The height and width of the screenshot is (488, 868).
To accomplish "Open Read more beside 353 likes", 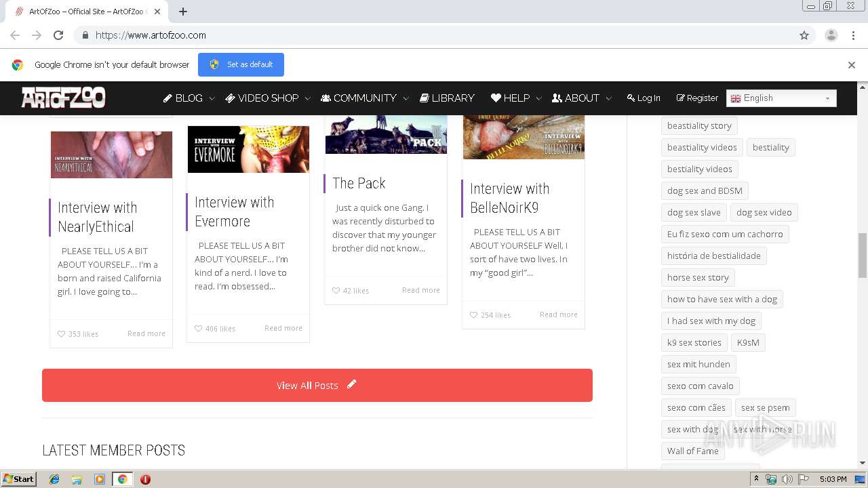I will click(146, 333).
